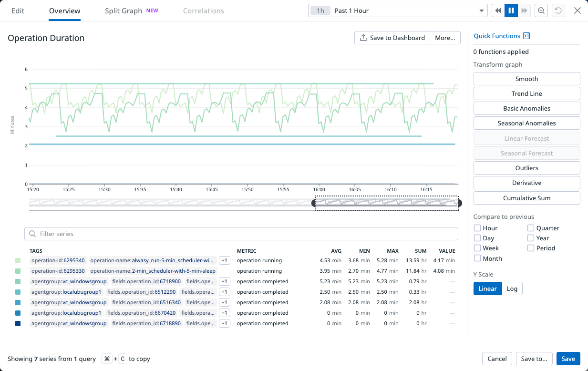
Task: Click the Save to Dashboard button
Action: pyautogui.click(x=392, y=38)
